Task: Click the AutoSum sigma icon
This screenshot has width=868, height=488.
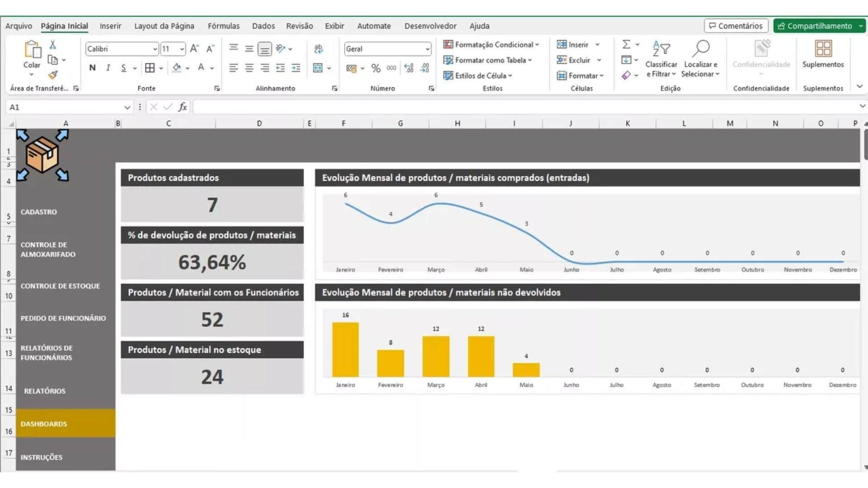Action: (x=626, y=45)
